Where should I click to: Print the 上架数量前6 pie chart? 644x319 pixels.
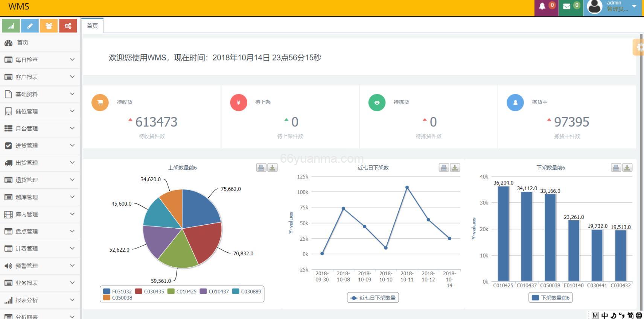click(261, 168)
